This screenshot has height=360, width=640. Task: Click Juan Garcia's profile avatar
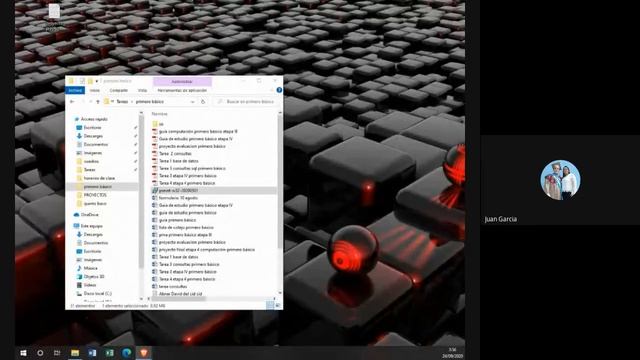pyautogui.click(x=560, y=180)
